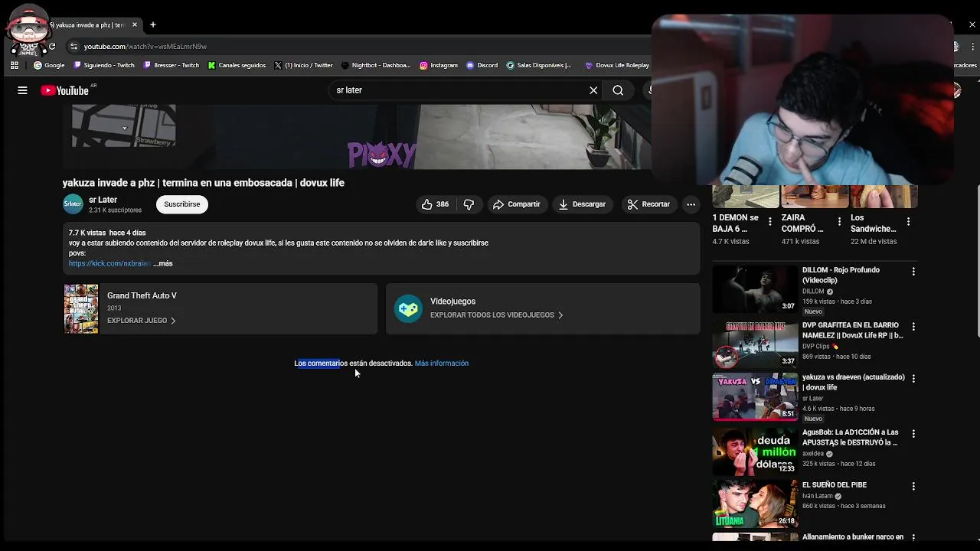Share the video using Compartir
The width and height of the screenshot is (980, 551).
pyautogui.click(x=517, y=204)
